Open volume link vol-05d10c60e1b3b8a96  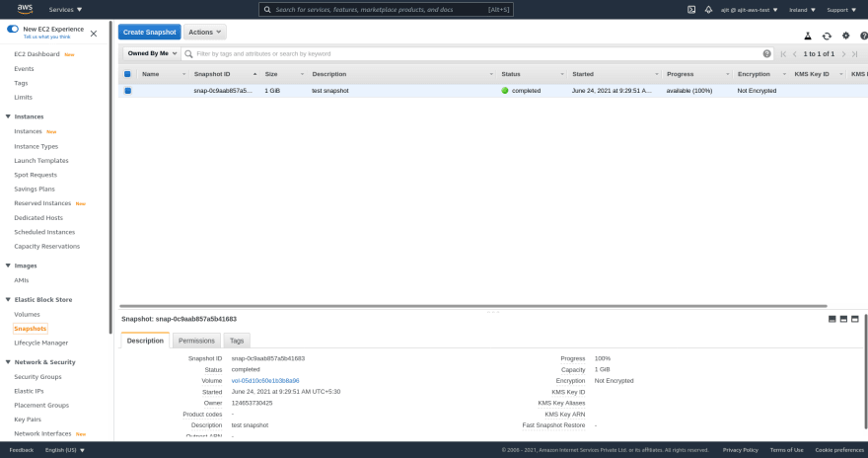pyautogui.click(x=265, y=380)
